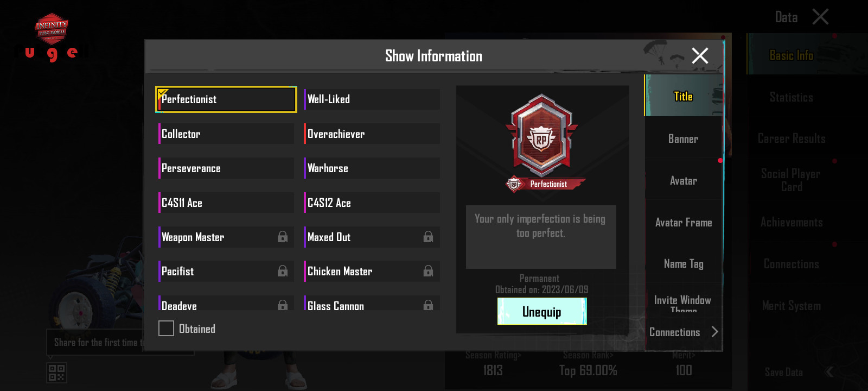Click the lock icon on Pacifist
The width and height of the screenshot is (868, 391).
(283, 271)
